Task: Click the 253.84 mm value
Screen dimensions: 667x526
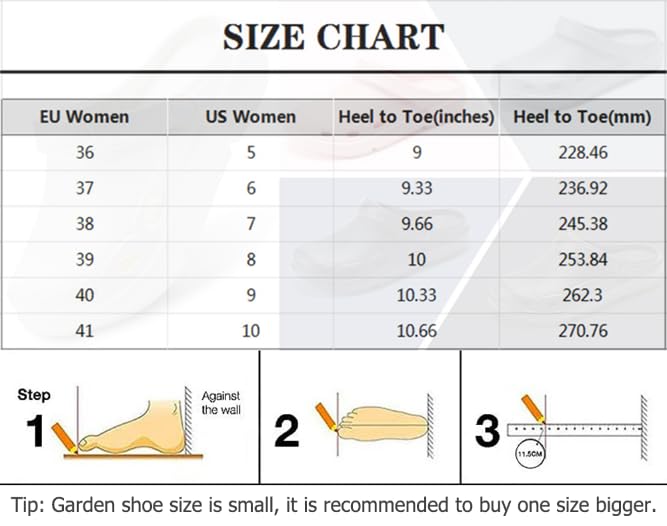Action: click(583, 259)
